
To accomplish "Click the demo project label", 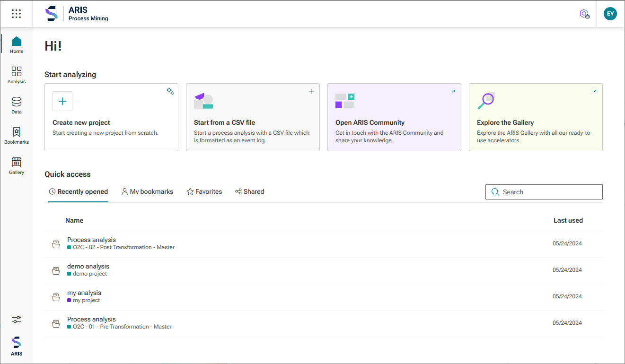I will (x=90, y=274).
